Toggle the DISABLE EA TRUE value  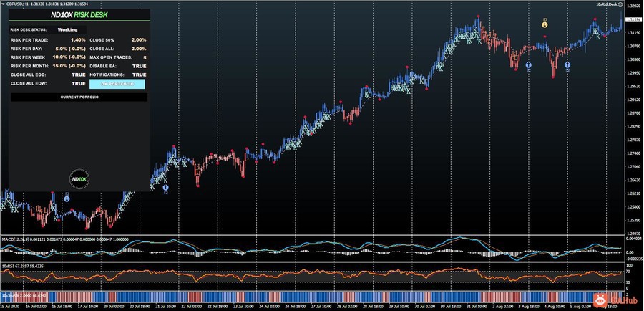140,66
